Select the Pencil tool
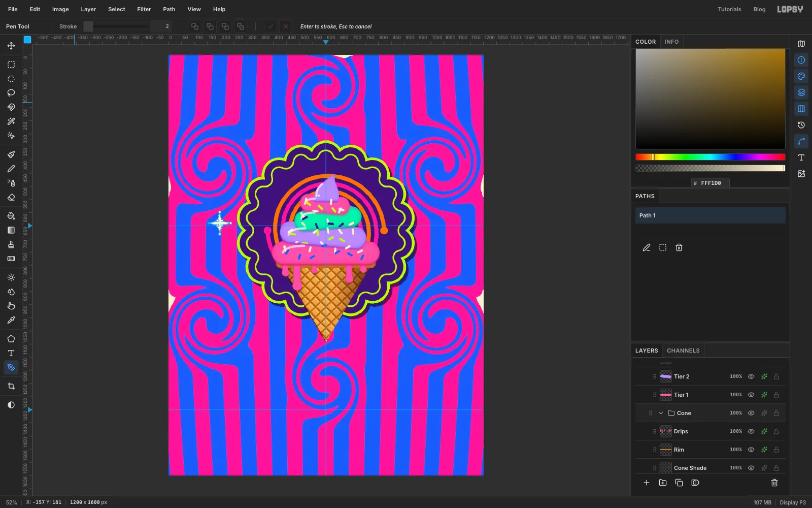The image size is (812, 508). tap(11, 169)
